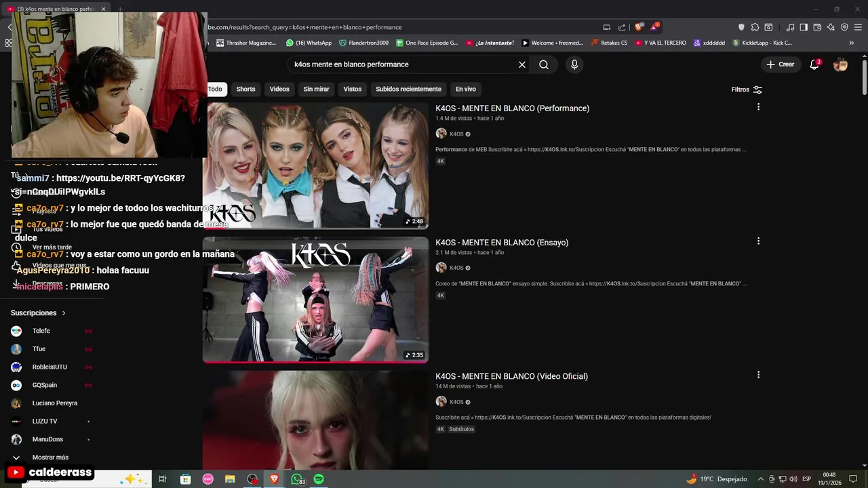
Task: Open File Explorer from the taskbar
Action: [230, 479]
